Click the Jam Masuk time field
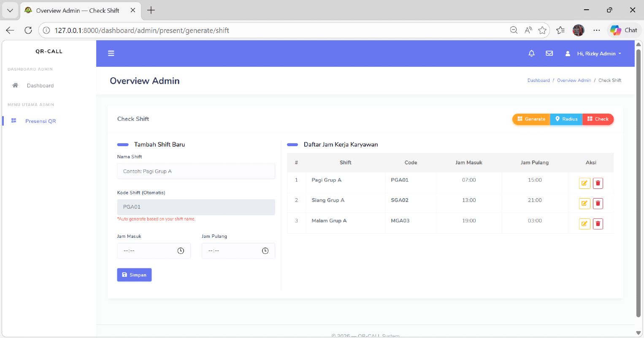 pyautogui.click(x=154, y=251)
